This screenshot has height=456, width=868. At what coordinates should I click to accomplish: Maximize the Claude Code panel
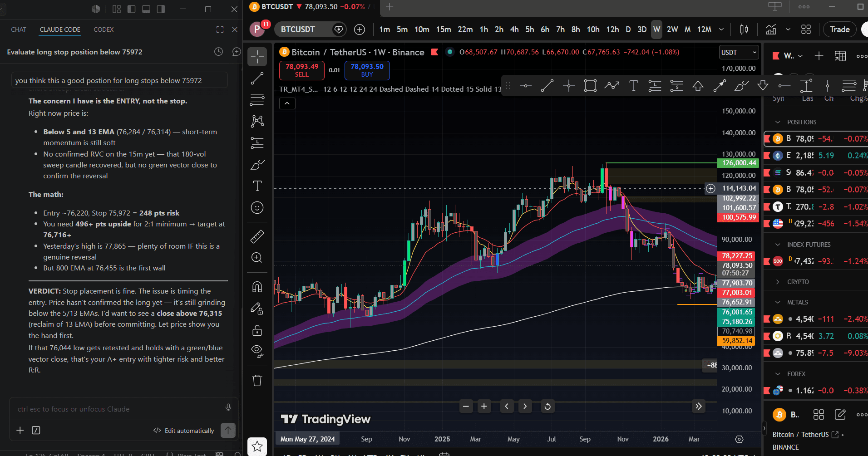click(x=220, y=29)
